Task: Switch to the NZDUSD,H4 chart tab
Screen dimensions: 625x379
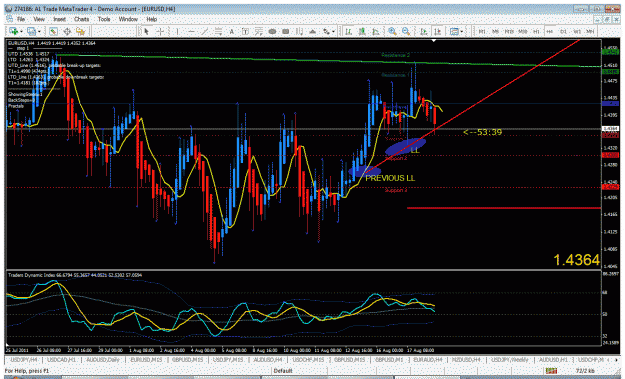Action: click(x=466, y=360)
